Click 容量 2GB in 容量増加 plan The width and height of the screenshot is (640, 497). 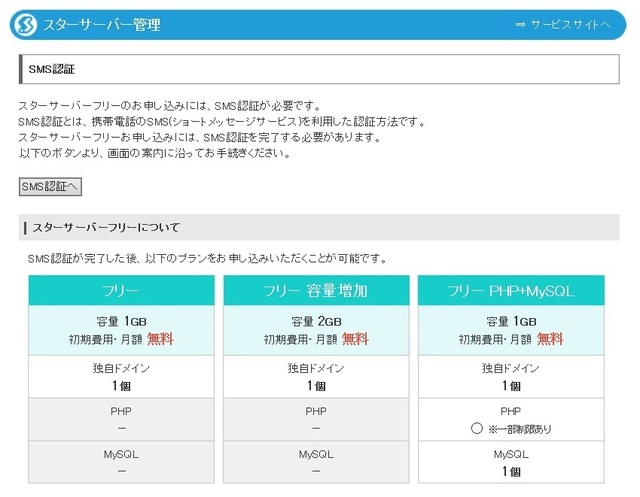coord(316,322)
